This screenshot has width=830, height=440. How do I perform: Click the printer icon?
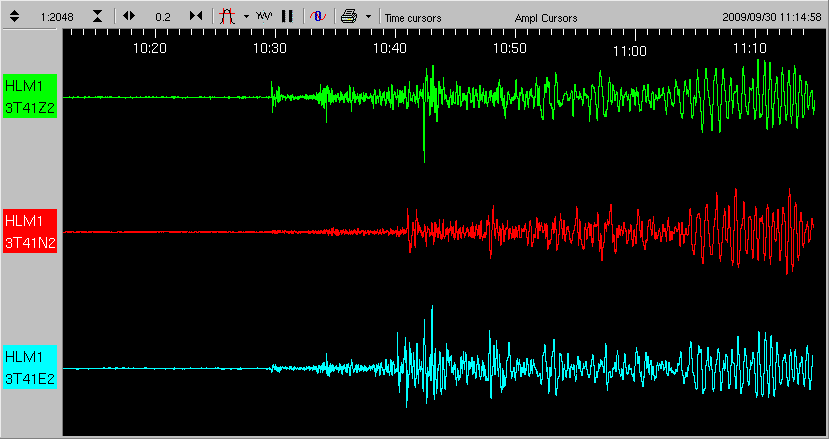348,17
